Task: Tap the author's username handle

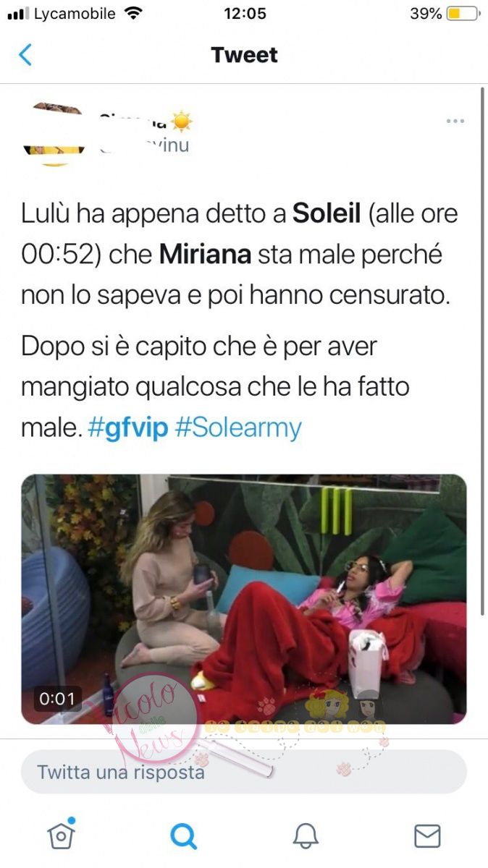Action: pyautogui.click(x=143, y=145)
